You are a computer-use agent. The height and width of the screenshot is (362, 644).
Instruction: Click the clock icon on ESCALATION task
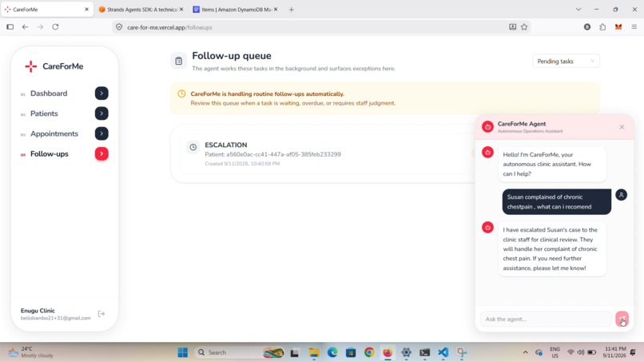(193, 147)
